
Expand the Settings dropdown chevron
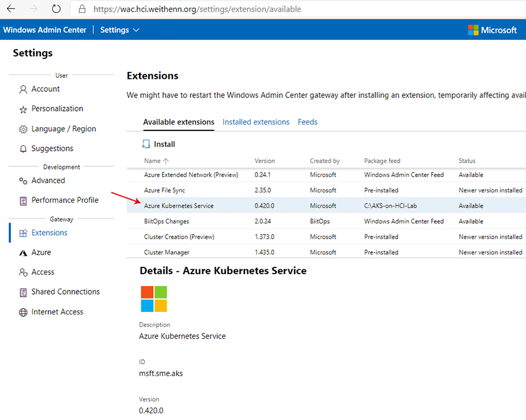pos(136,30)
